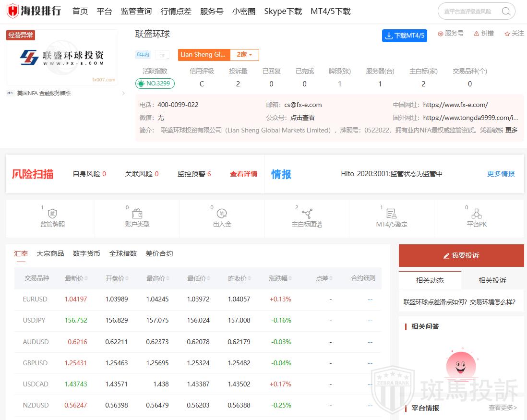
Task: Click the search magnifier icon
Action: point(506,12)
